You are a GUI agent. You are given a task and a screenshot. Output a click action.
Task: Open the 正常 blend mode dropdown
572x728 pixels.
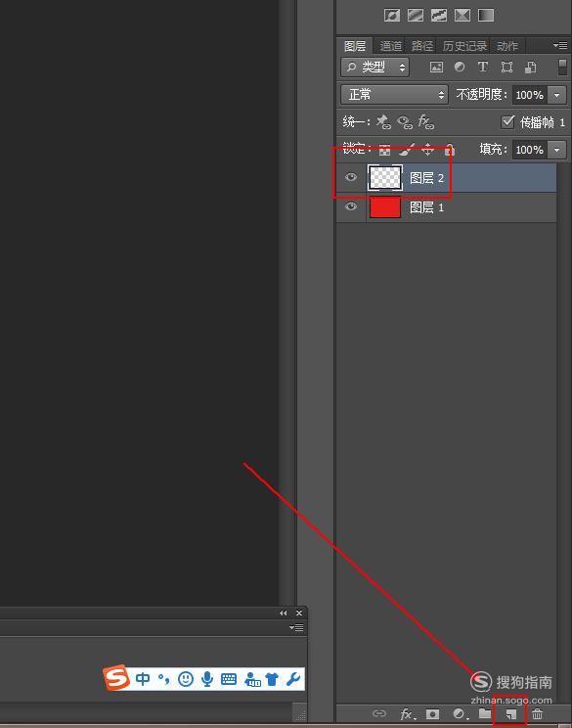click(394, 95)
